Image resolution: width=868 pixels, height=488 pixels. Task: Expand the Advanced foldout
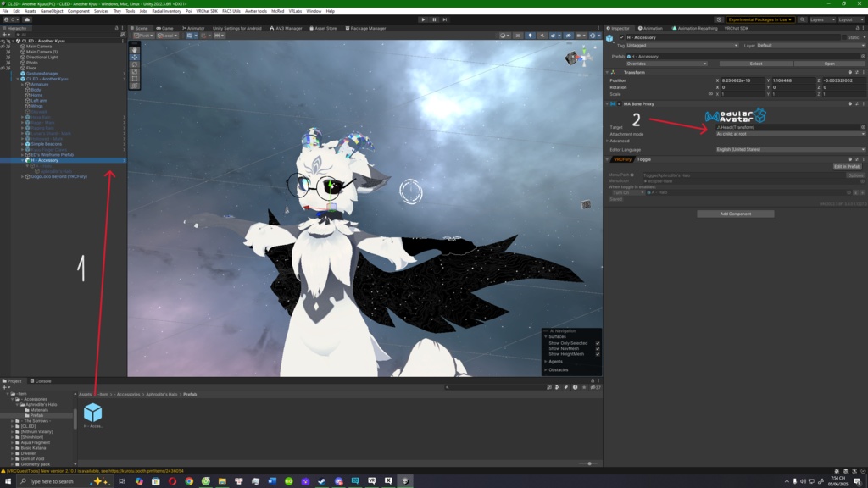[x=607, y=141]
